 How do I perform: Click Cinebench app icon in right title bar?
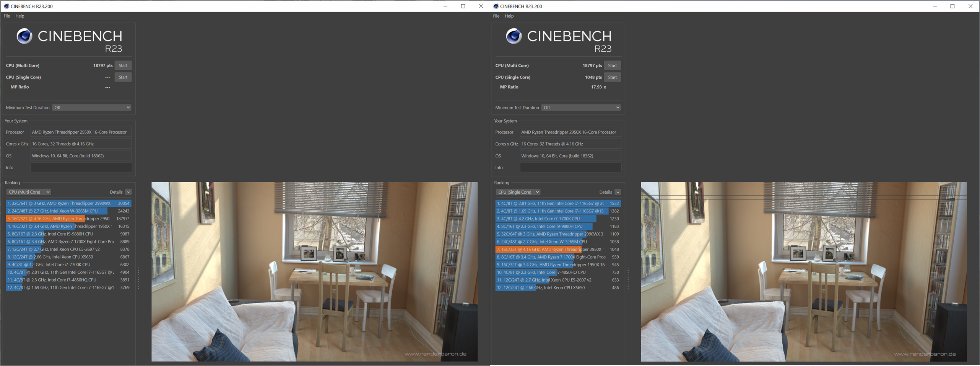496,6
